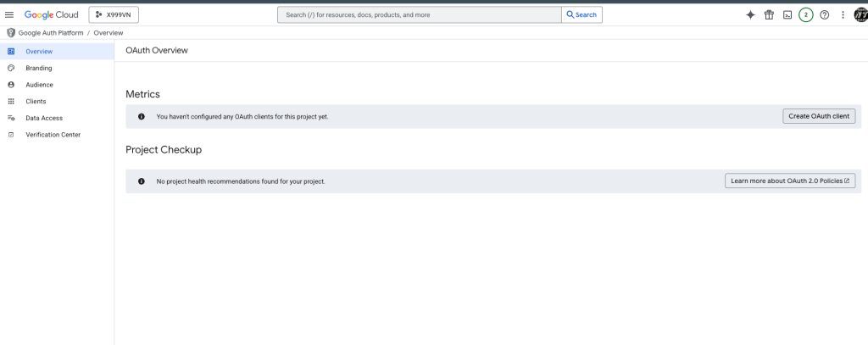Open the X999VN project picker
Image resolution: width=868 pixels, height=345 pixels.
114,15
